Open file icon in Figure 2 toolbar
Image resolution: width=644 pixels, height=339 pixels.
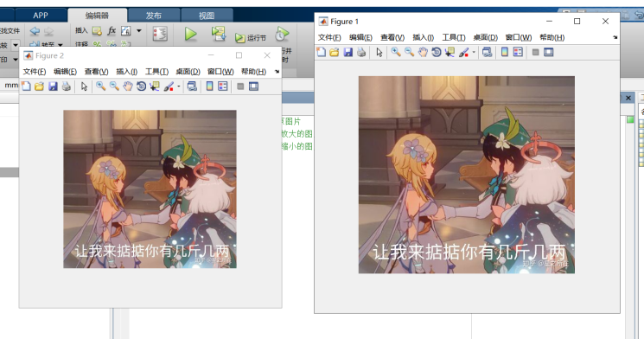[39, 86]
